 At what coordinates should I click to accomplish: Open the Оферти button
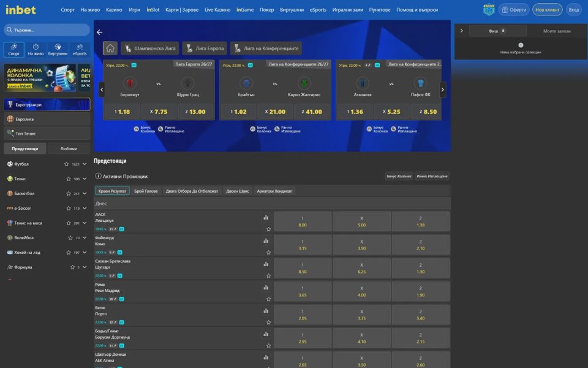tap(514, 10)
